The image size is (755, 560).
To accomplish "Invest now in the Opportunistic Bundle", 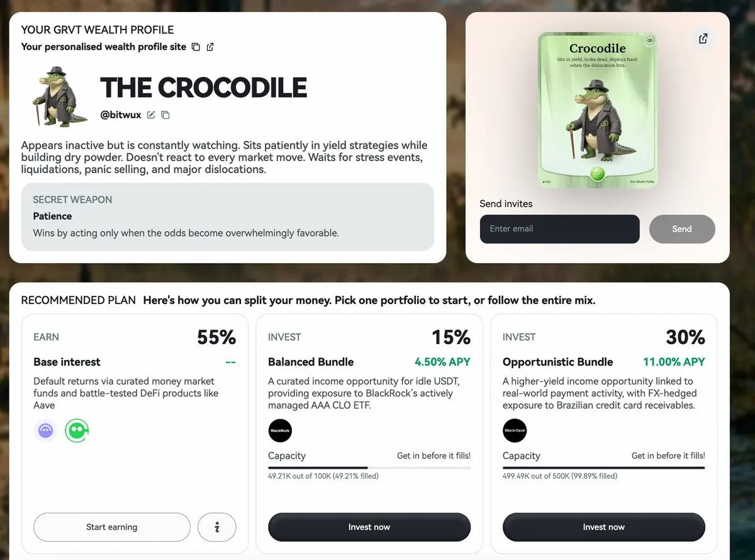I will [x=604, y=527].
